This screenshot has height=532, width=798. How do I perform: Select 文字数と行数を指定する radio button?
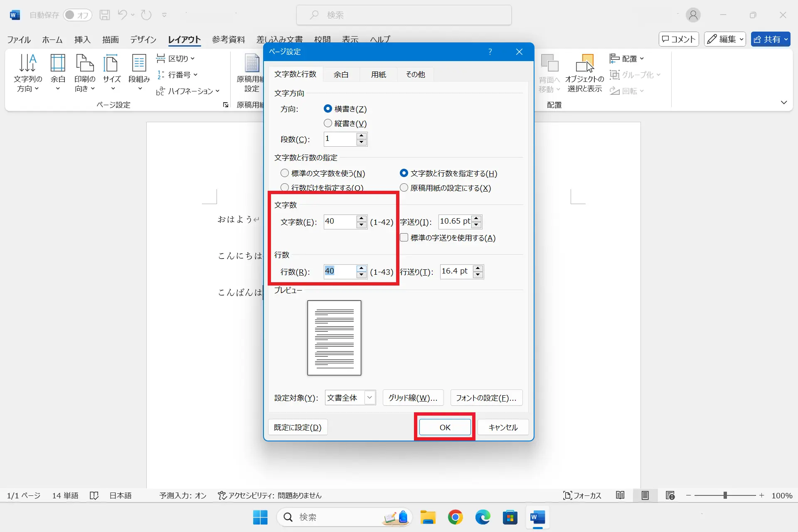click(404, 173)
